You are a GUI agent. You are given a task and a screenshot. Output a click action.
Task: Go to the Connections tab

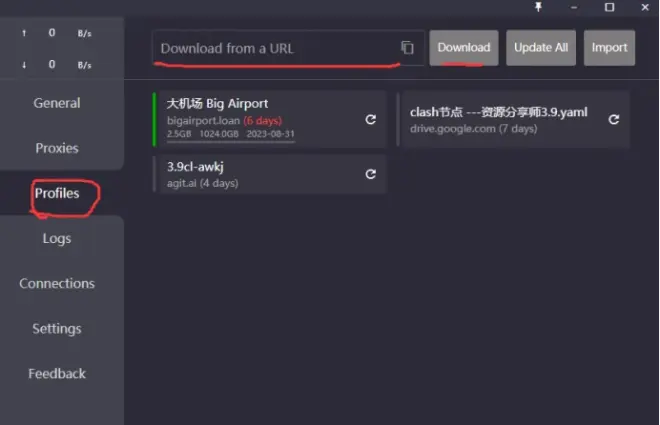(57, 283)
